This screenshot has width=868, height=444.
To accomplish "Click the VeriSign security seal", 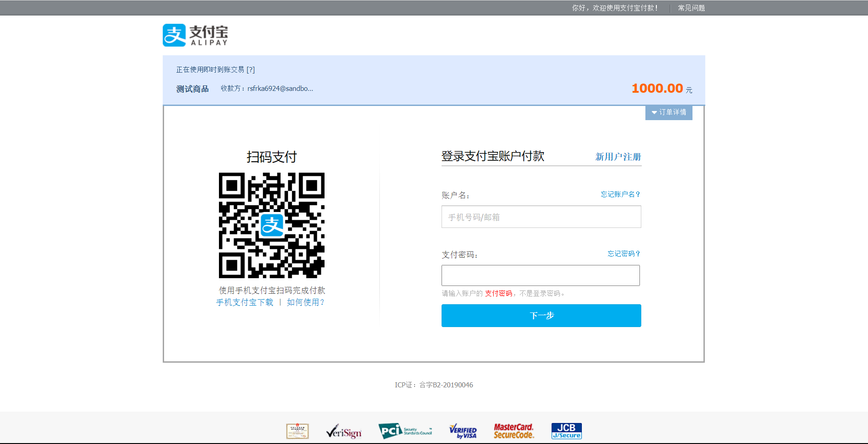I will 343,431.
